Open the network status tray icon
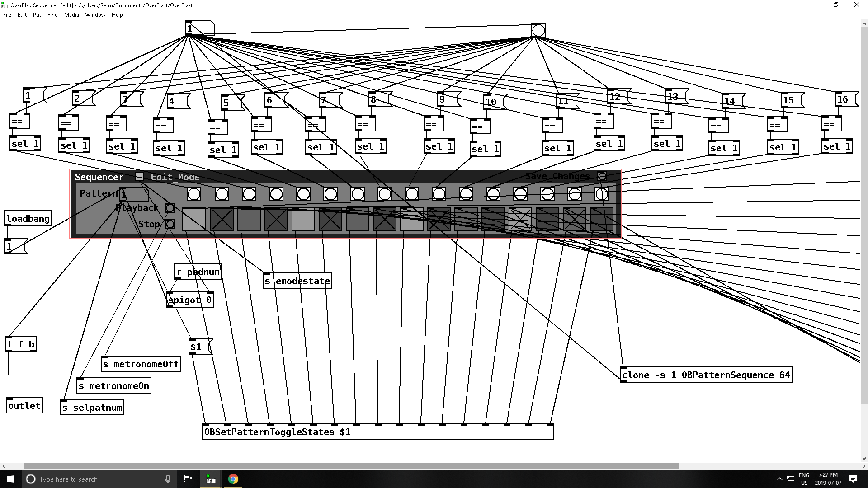The height and width of the screenshot is (488, 868). click(x=791, y=479)
